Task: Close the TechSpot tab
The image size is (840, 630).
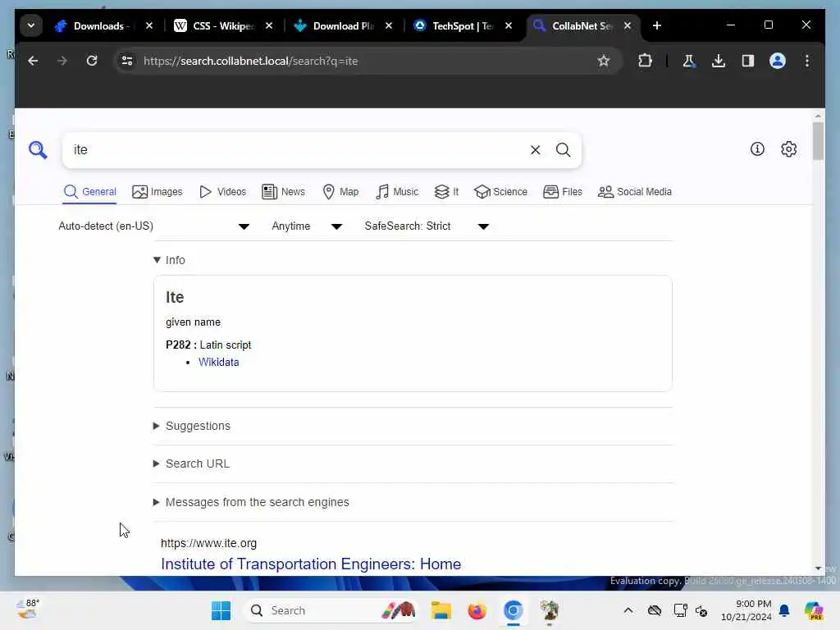Action: pos(509,25)
